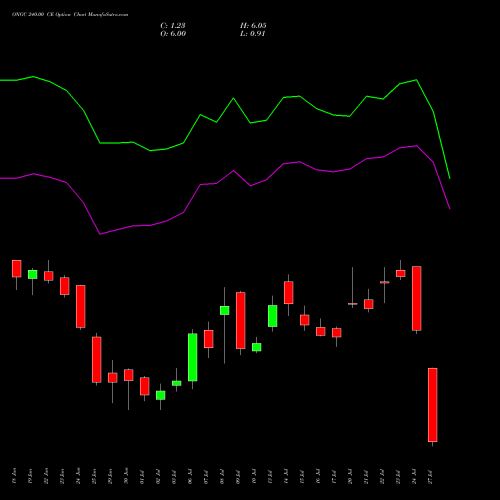Click the ONGC 240.00 CE Option chart title
Screen dimensions: 500x500
click(x=70, y=15)
